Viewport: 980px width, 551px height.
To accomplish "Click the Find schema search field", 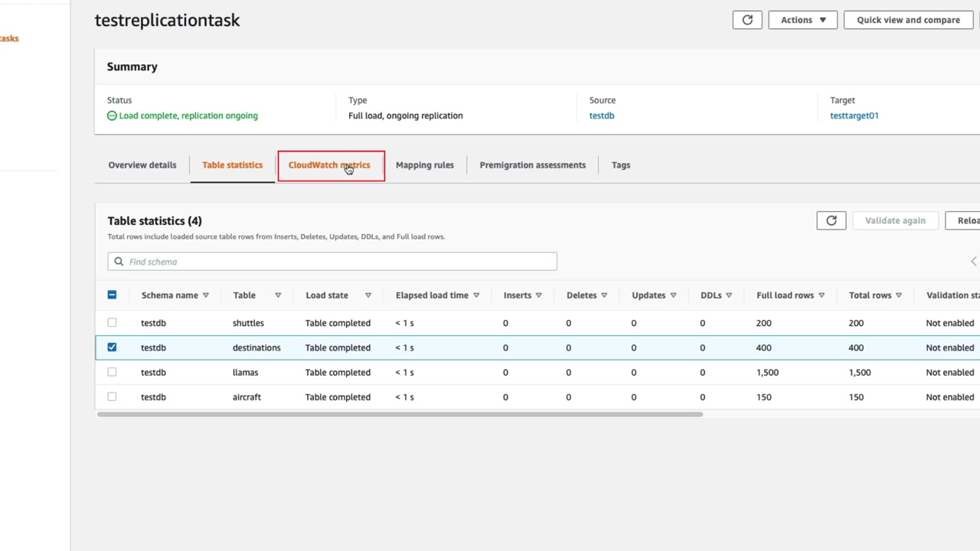I will pyautogui.click(x=332, y=262).
